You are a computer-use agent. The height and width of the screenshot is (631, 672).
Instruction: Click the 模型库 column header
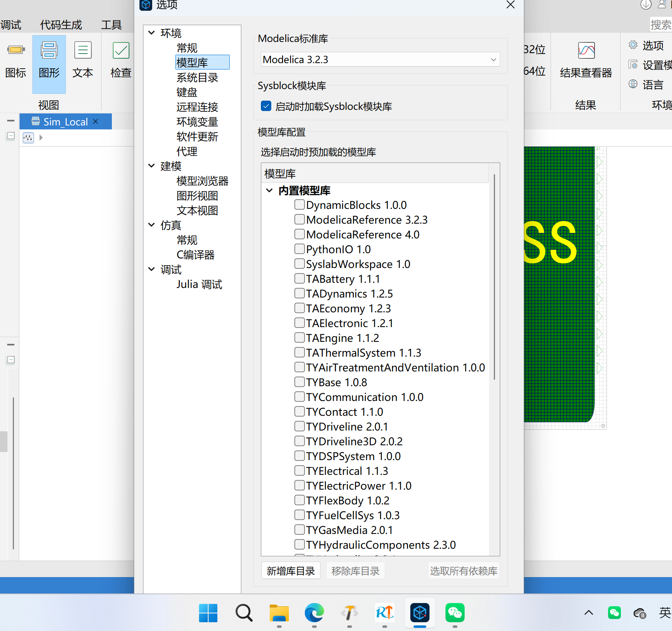374,173
